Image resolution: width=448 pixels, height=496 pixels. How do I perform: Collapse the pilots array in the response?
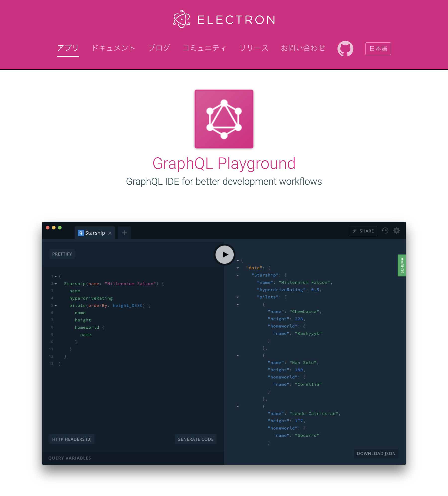click(237, 297)
